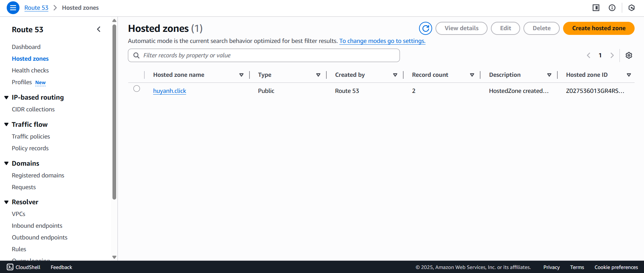Viewport: 644px width, 273px height.
Task: Open the split panel icon in header
Action: [596, 8]
